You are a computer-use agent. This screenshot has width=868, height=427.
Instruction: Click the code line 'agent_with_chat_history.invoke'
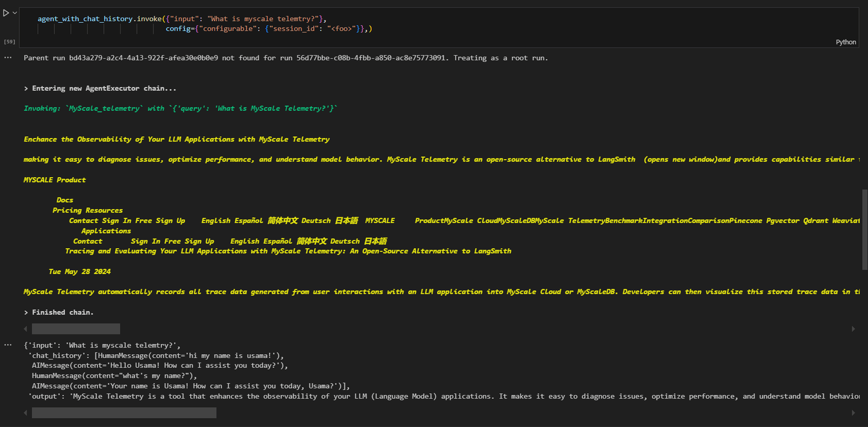pyautogui.click(x=182, y=19)
